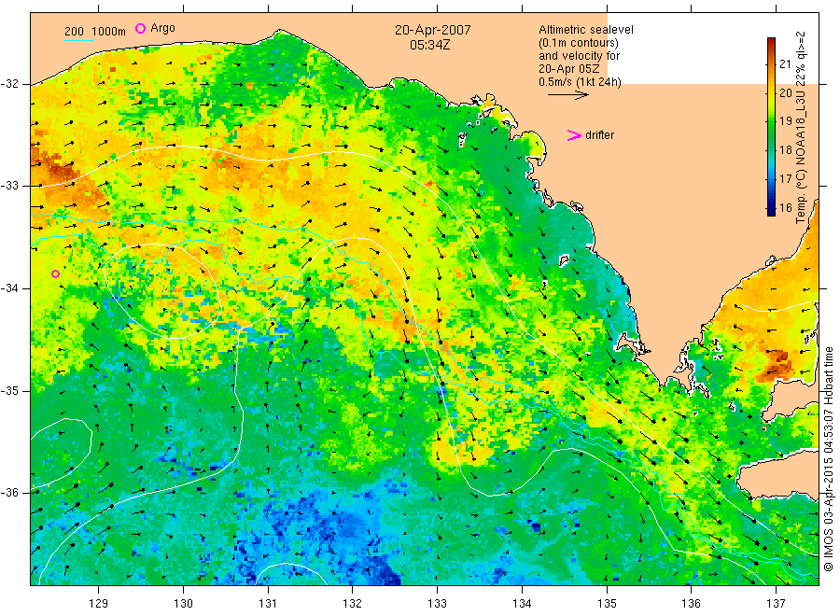Click the temperature color bar
This screenshot has width=840, height=616.
771,126
